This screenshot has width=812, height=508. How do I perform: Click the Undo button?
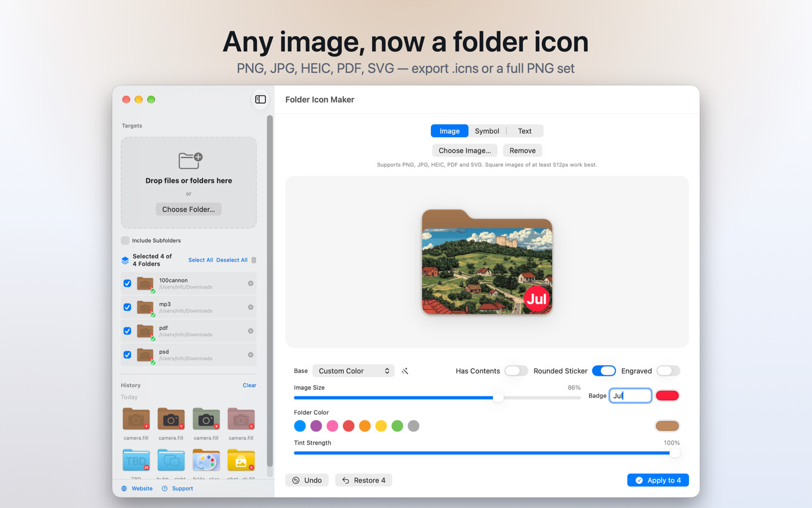[307, 480]
